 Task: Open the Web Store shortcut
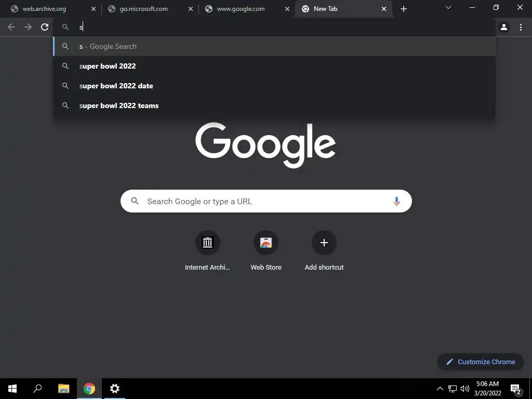(266, 251)
